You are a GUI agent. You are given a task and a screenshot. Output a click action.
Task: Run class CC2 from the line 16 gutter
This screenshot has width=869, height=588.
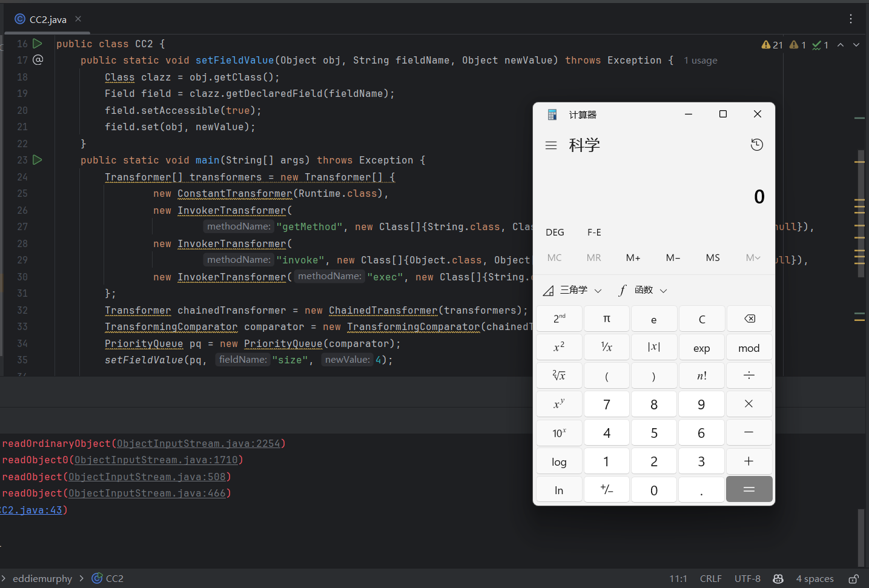(38, 44)
